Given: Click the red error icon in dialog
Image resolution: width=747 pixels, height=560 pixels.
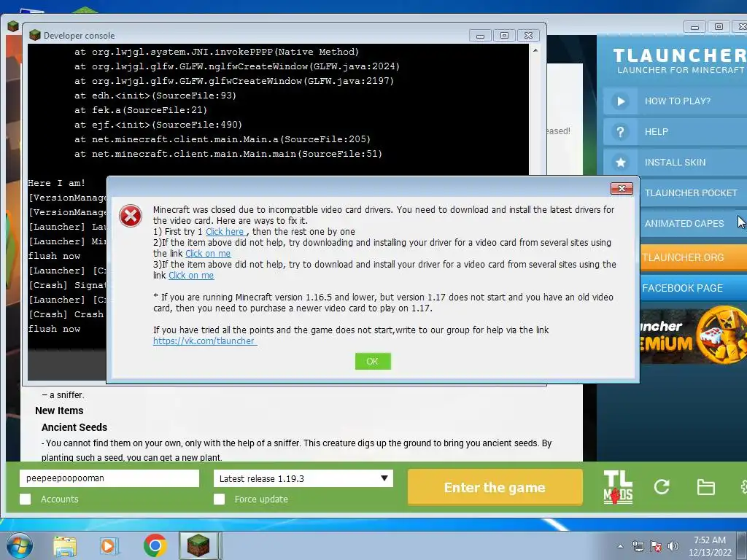Looking at the screenshot, I should [131, 216].
